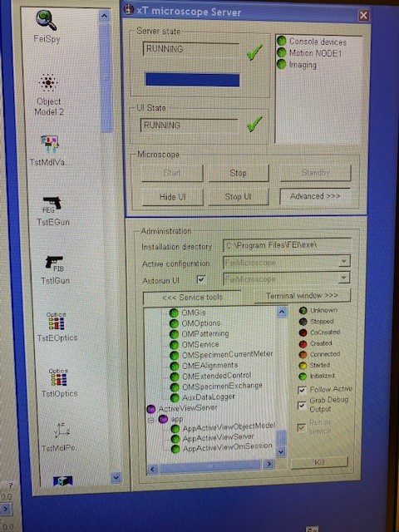The width and height of the screenshot is (399, 532).
Task: Select the Imaging green status icon
Action: (282, 64)
